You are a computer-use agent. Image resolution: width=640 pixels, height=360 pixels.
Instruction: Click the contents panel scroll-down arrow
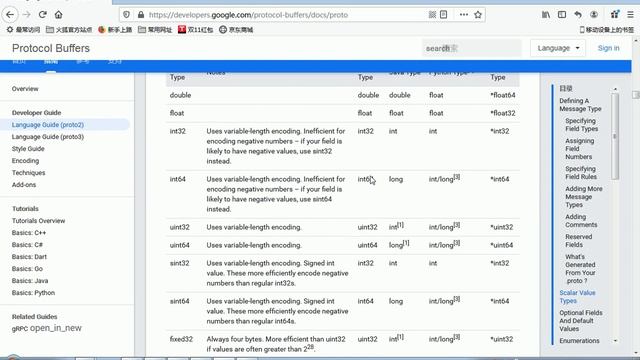[615, 341]
